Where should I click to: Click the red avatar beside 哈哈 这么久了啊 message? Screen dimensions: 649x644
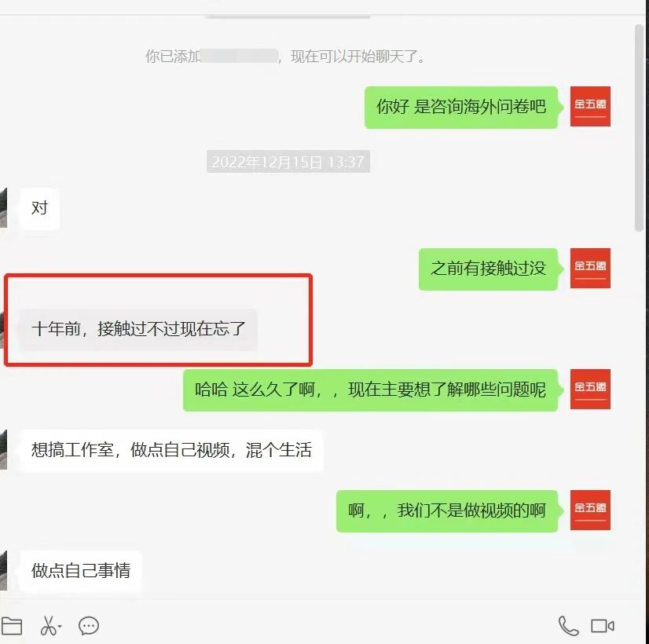pyautogui.click(x=590, y=390)
